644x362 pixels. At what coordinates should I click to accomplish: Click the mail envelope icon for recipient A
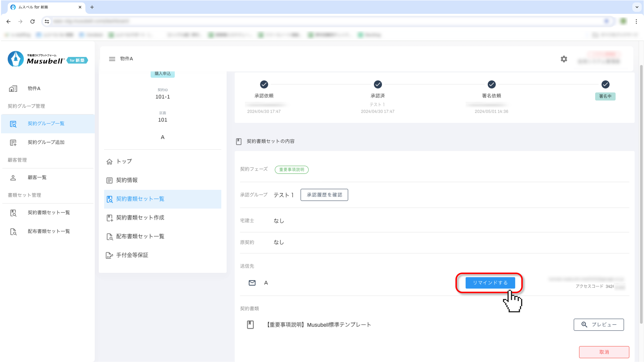[252, 283]
